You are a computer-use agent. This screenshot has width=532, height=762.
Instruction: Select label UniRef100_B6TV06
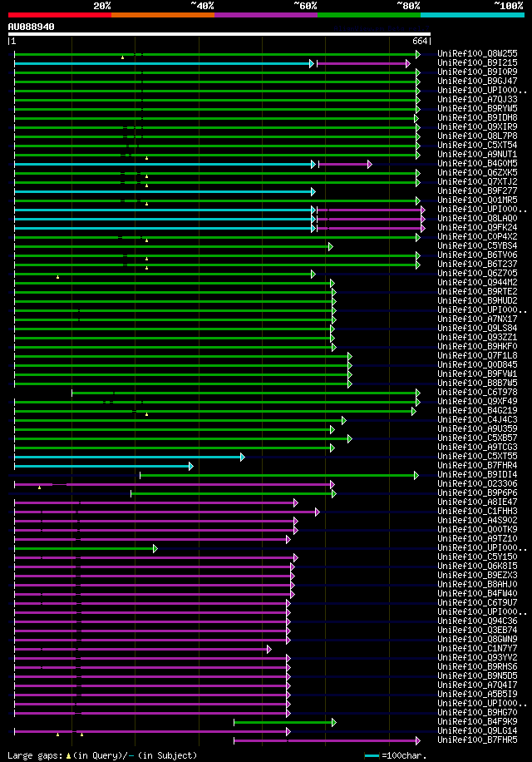(477, 255)
